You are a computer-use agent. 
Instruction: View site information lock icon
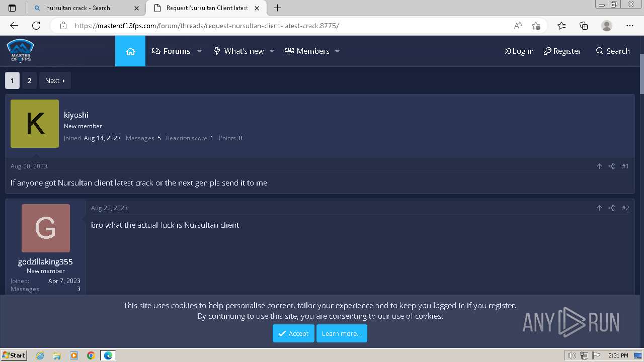63,26
